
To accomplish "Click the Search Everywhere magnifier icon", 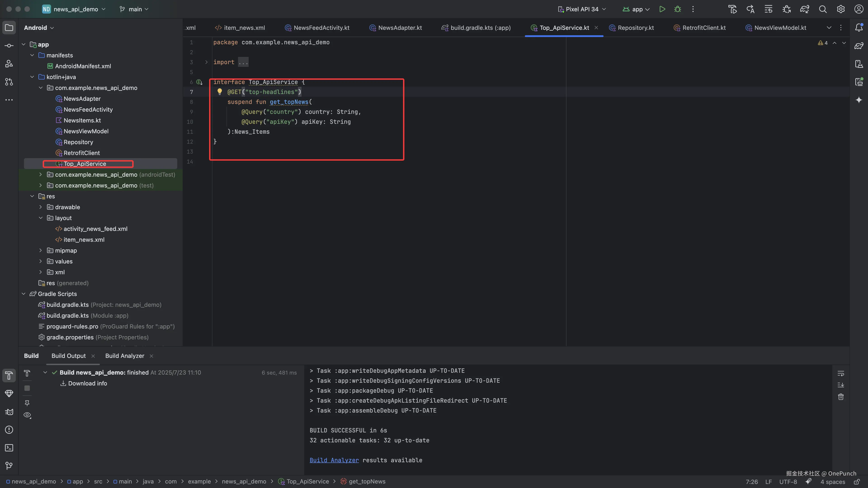I will click(823, 9).
